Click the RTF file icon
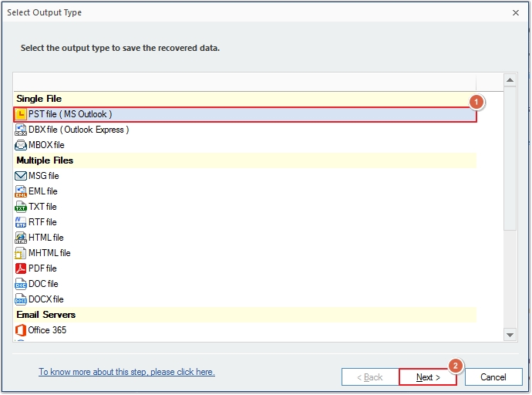Screen dimensions: 532x395 tap(21, 222)
